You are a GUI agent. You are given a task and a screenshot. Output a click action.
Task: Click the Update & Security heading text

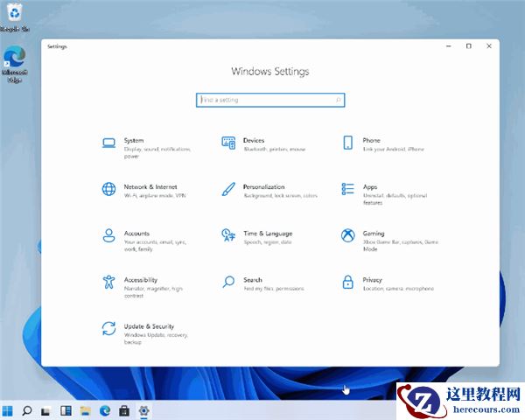(x=149, y=326)
